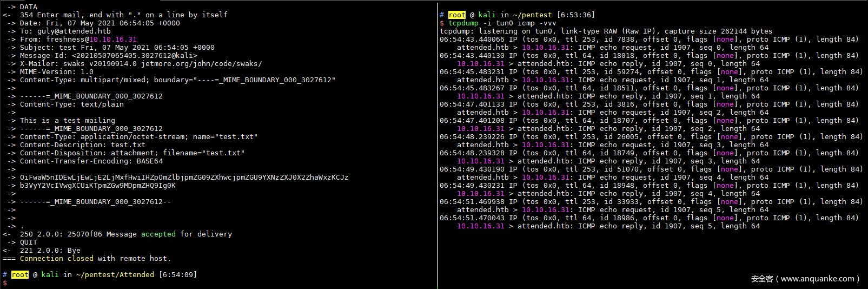The height and width of the screenshot is (289, 868).
Task: Click the vertical divider between terminal panes
Action: 437,144
